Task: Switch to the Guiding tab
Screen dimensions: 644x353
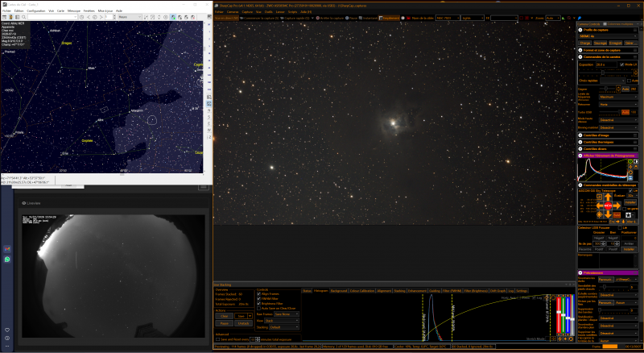Action: click(x=434, y=291)
